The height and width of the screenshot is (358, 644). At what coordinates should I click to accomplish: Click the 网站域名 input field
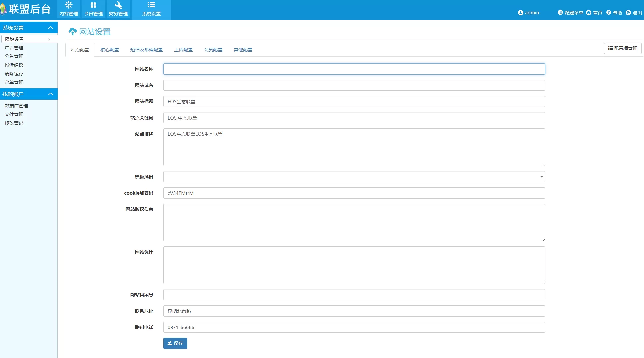[x=354, y=85]
